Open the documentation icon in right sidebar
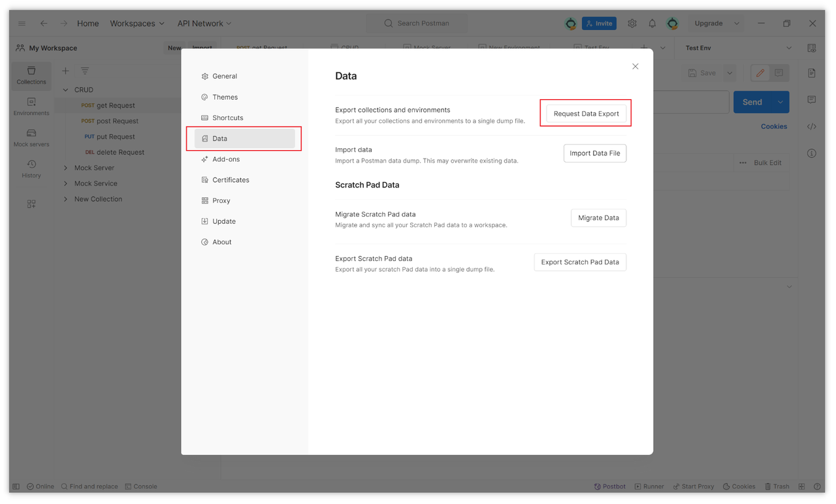 click(812, 73)
